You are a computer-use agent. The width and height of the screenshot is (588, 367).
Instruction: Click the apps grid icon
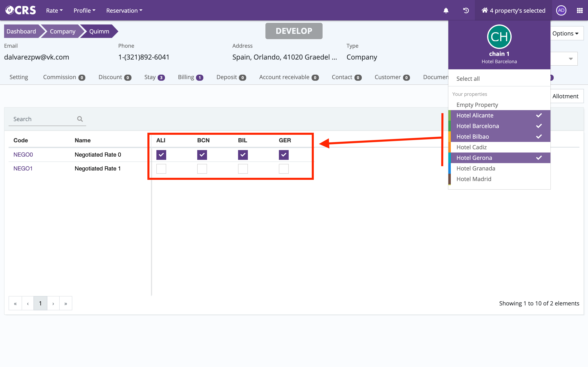click(580, 10)
